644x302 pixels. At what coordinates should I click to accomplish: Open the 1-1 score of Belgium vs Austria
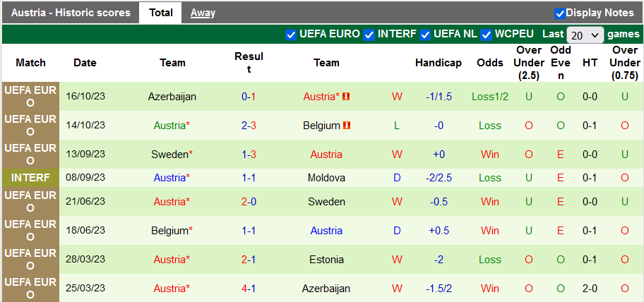tap(249, 231)
